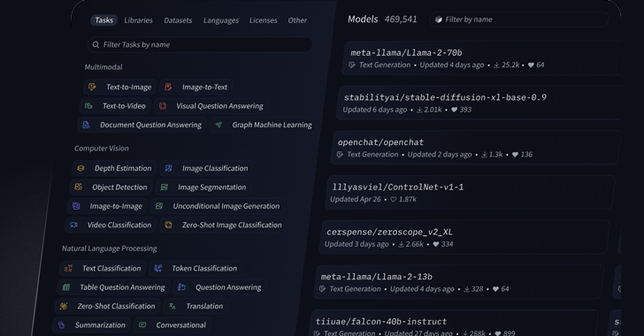Screen dimensions: 644x336
Task: Click the Token Classification icon
Action: click(x=157, y=268)
